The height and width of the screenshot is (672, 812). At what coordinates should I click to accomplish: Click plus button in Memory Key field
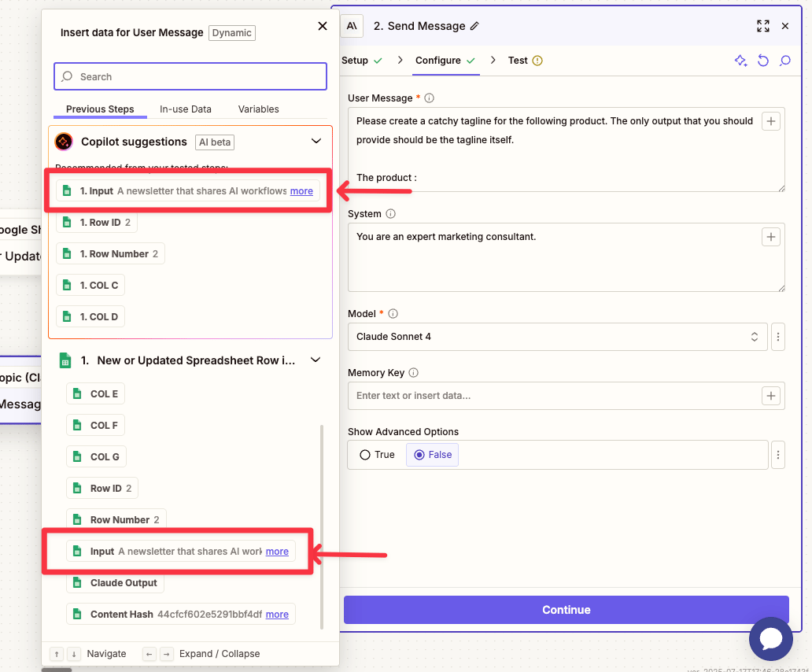(771, 396)
